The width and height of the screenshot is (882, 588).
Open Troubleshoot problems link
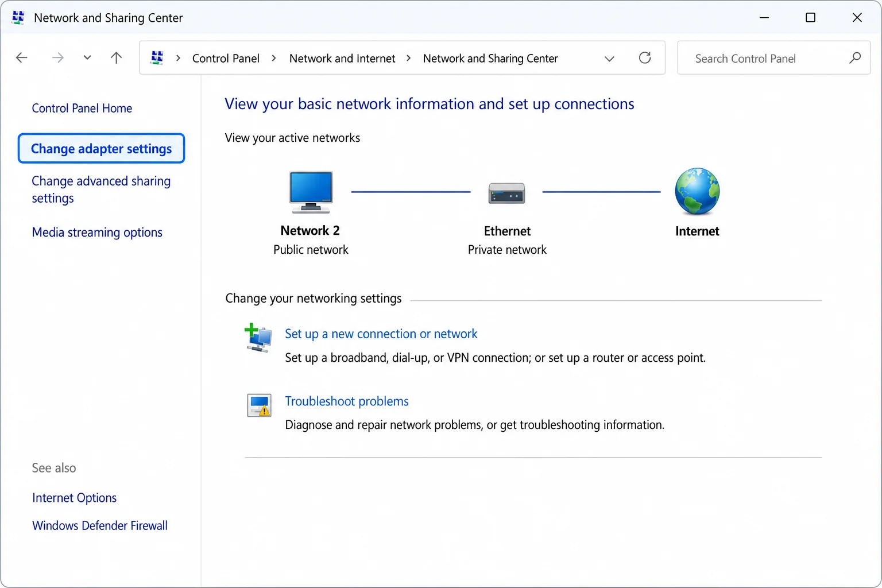tap(347, 401)
